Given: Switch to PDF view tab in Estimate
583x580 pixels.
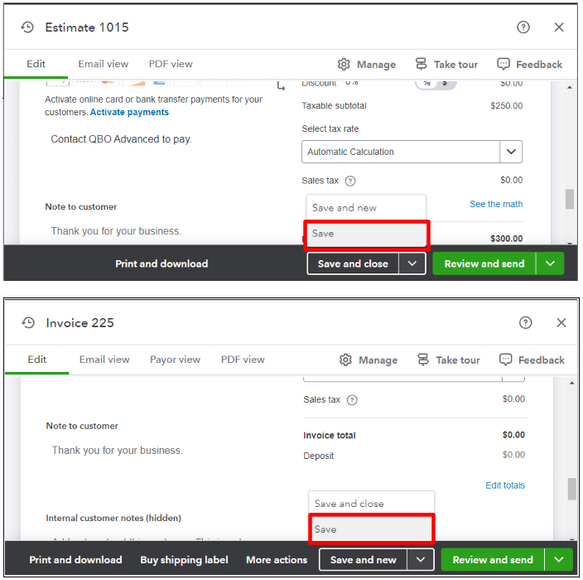Looking at the screenshot, I should [x=171, y=64].
